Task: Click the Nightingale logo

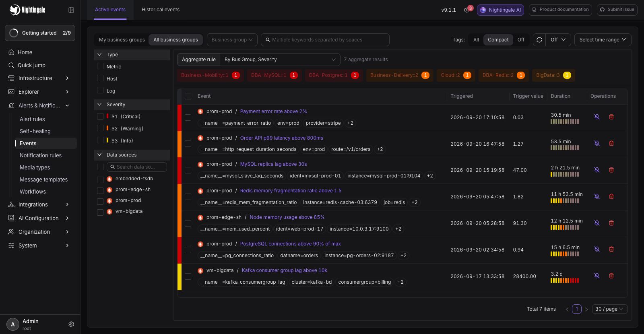Action: [27, 10]
